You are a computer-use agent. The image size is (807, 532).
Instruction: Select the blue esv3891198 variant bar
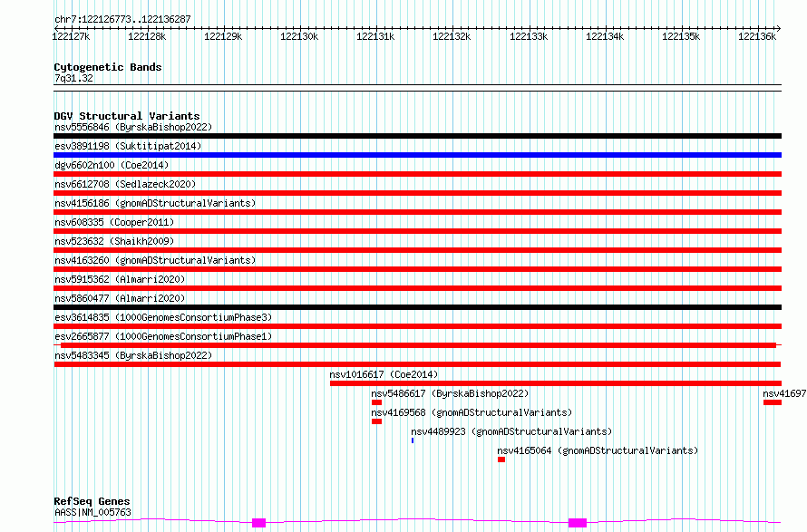click(417, 155)
